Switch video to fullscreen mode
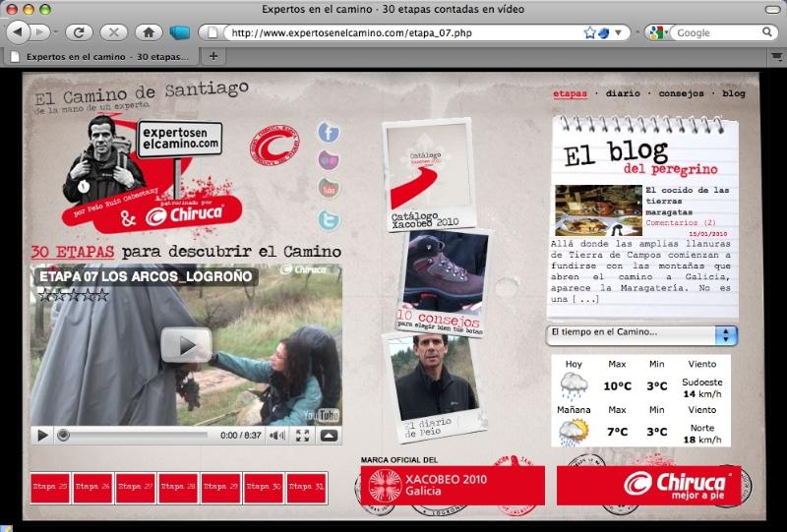This screenshot has height=532, width=787. click(x=303, y=435)
